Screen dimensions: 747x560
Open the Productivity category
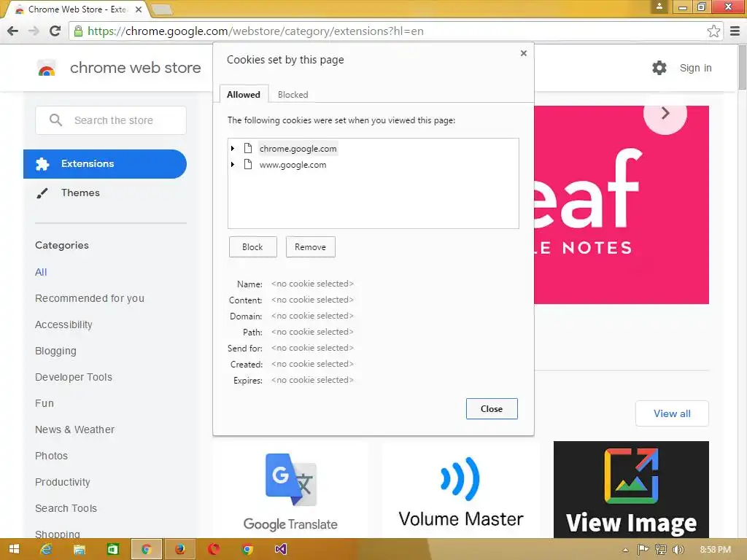click(63, 482)
